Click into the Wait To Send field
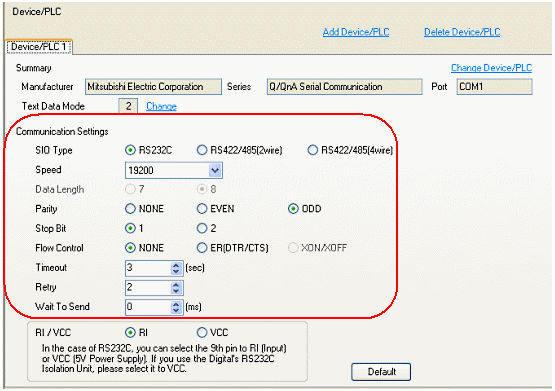 point(149,307)
